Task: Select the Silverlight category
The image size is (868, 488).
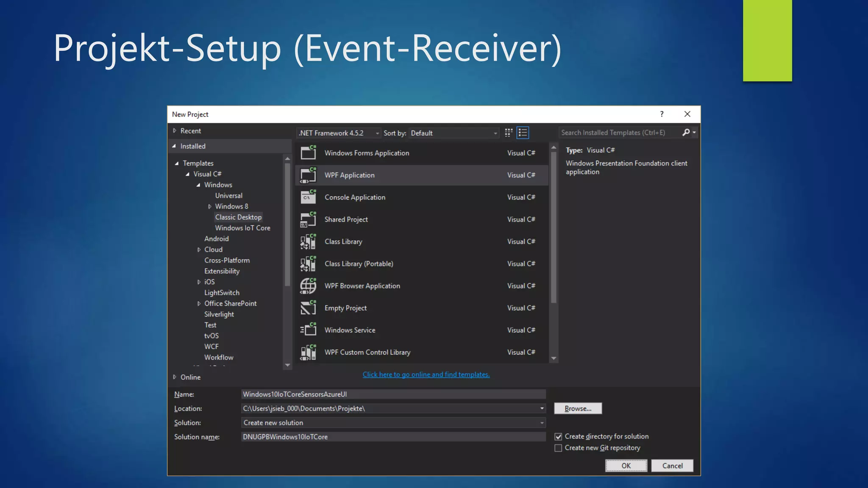Action: point(219,314)
